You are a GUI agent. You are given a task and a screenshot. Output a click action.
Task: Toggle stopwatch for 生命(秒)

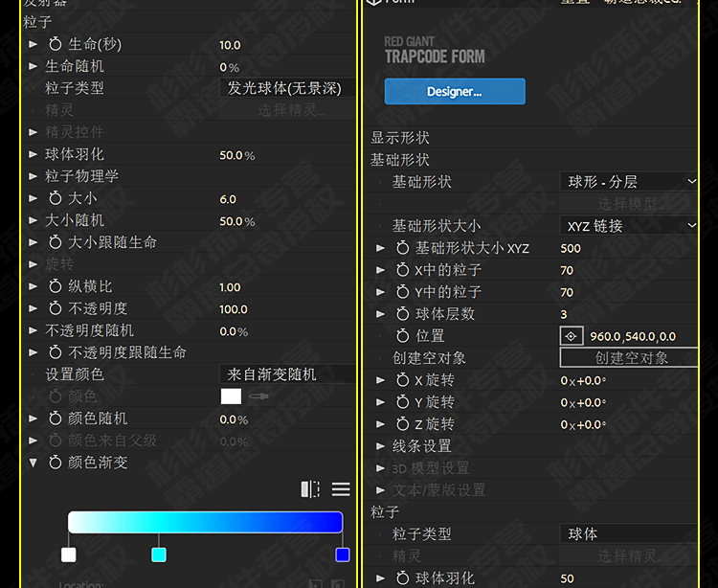point(56,44)
